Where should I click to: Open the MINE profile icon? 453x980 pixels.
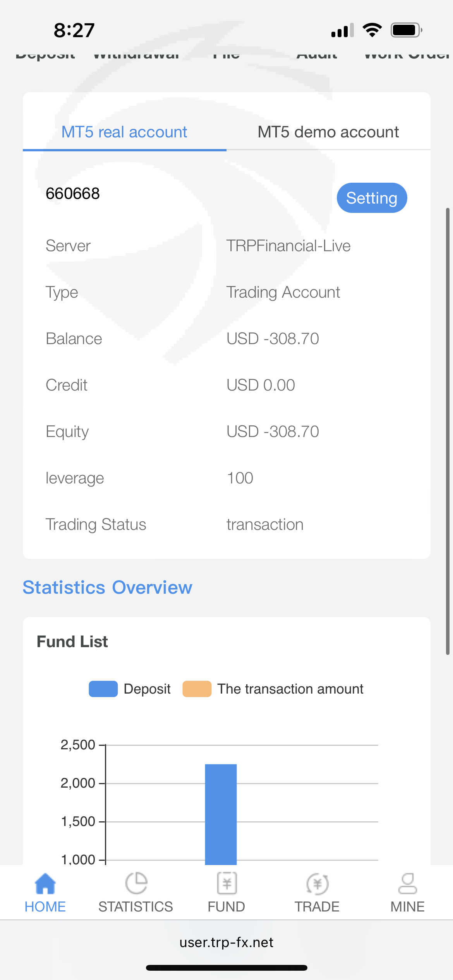pyautogui.click(x=407, y=884)
